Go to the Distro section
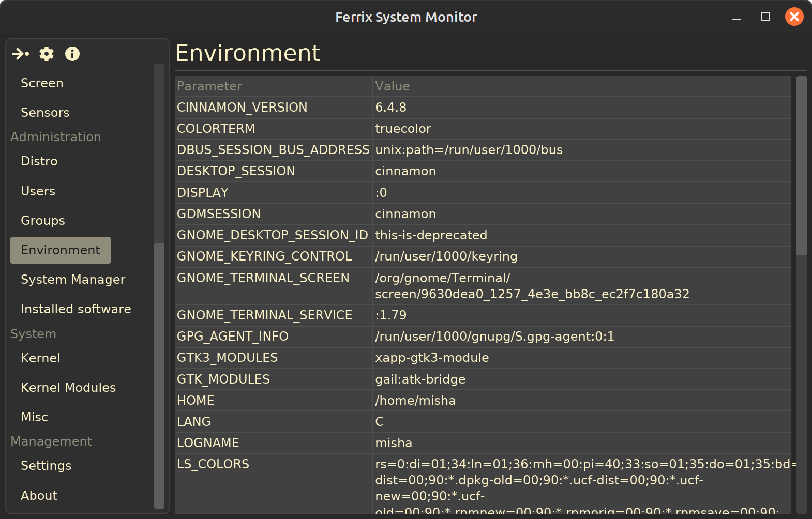The height and width of the screenshot is (519, 812). pyautogui.click(x=39, y=161)
